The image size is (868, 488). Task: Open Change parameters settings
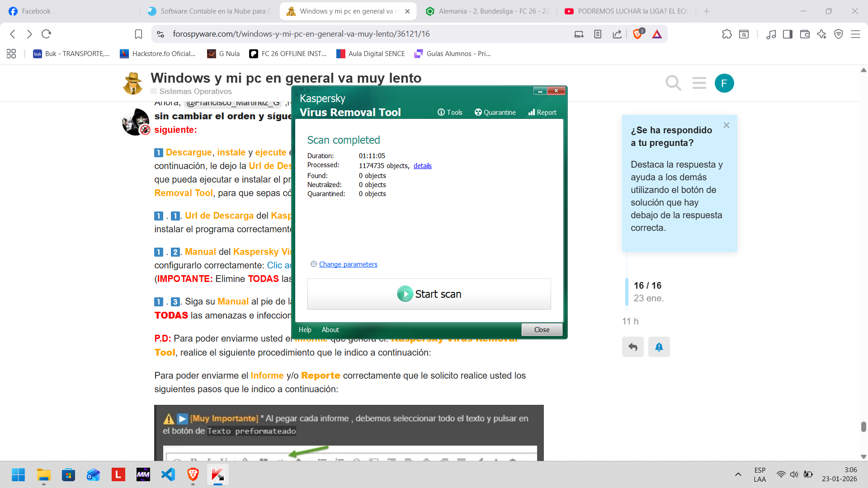pyautogui.click(x=348, y=264)
